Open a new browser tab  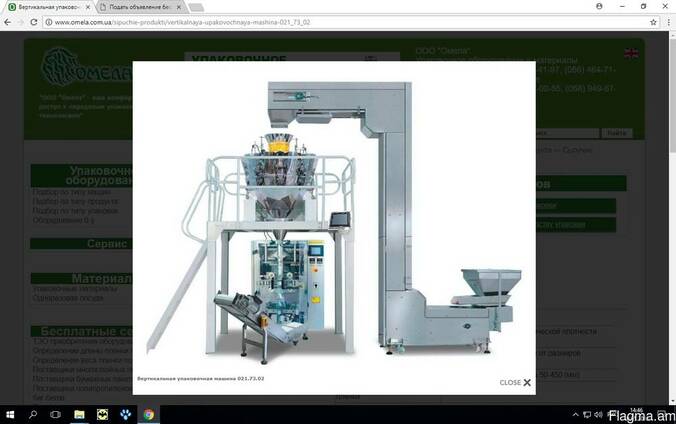196,7
